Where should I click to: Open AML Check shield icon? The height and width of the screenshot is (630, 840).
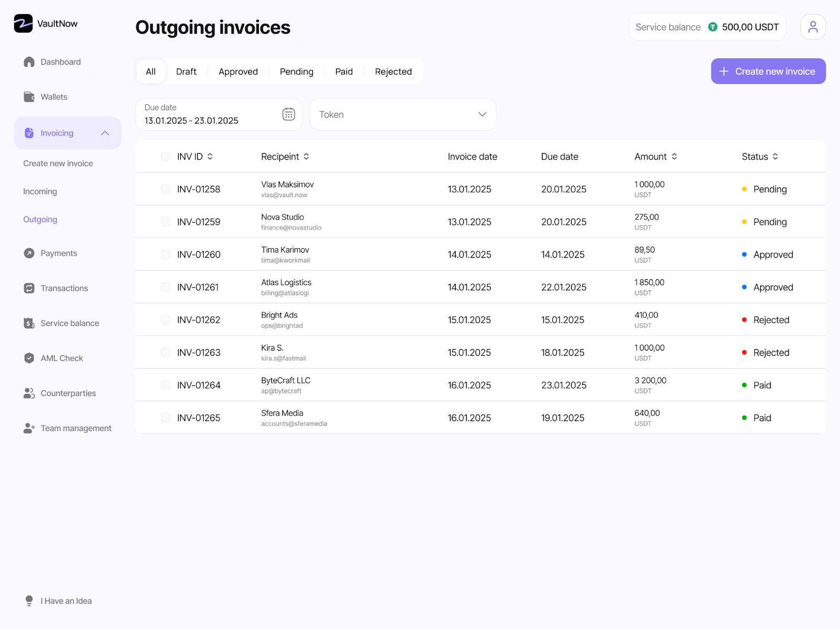click(x=29, y=358)
